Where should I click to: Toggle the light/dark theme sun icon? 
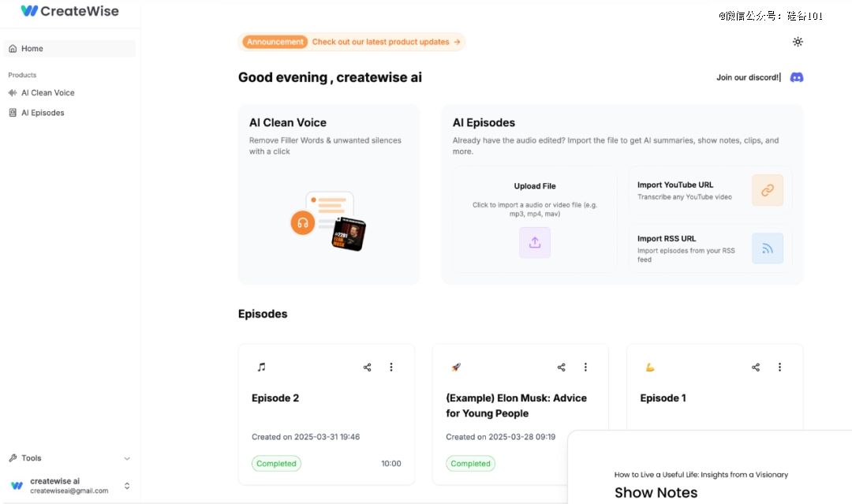pos(797,42)
